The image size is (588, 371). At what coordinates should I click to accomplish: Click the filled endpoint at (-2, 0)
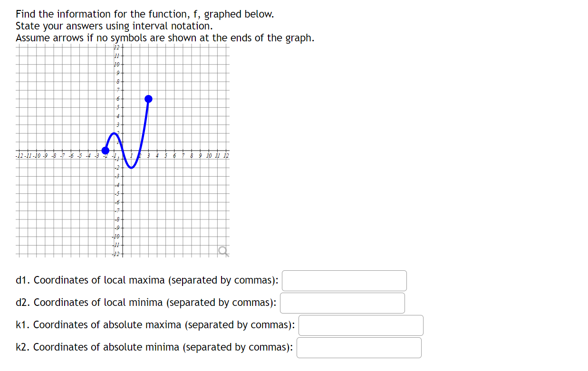coord(105,150)
